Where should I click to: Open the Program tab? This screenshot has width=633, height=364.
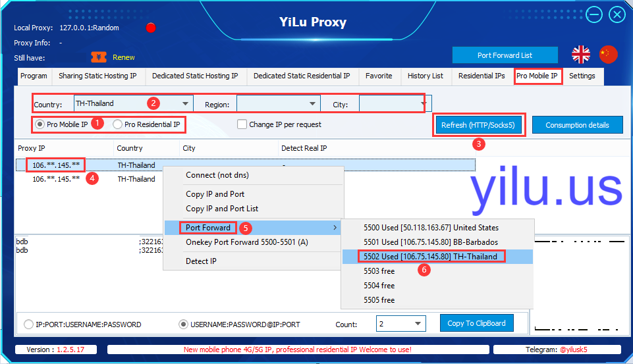pyautogui.click(x=34, y=76)
